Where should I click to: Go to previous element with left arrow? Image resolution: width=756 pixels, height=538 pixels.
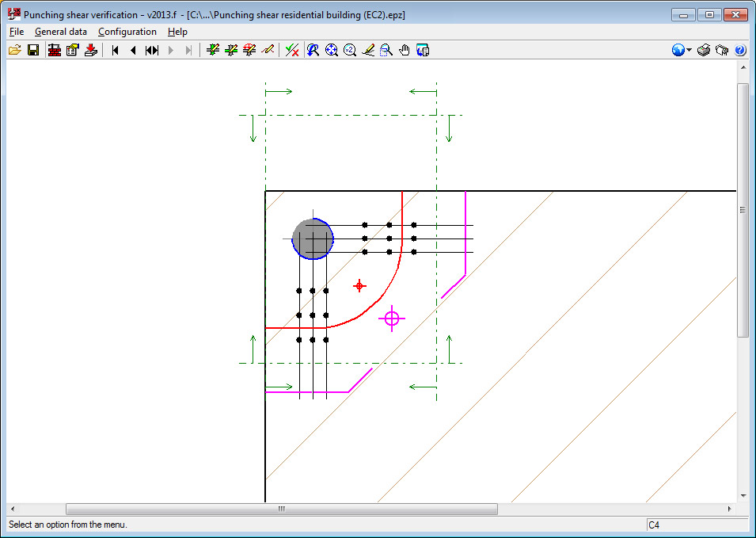coord(133,50)
